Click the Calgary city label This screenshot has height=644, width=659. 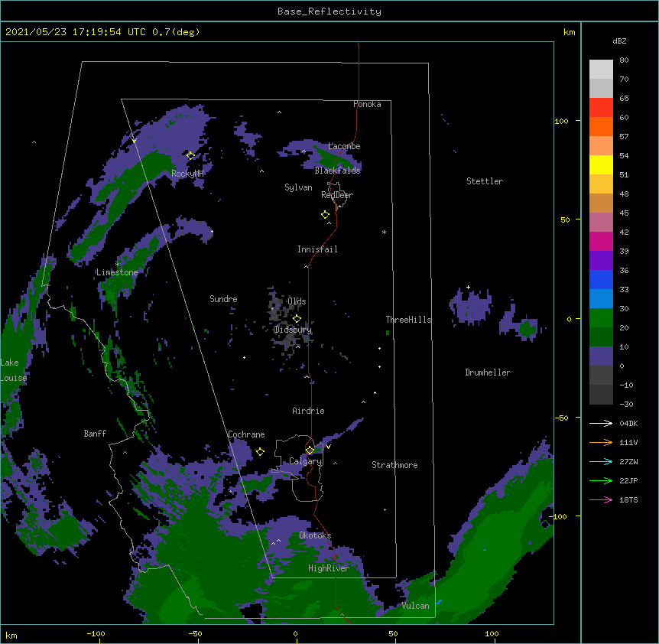pyautogui.click(x=305, y=461)
